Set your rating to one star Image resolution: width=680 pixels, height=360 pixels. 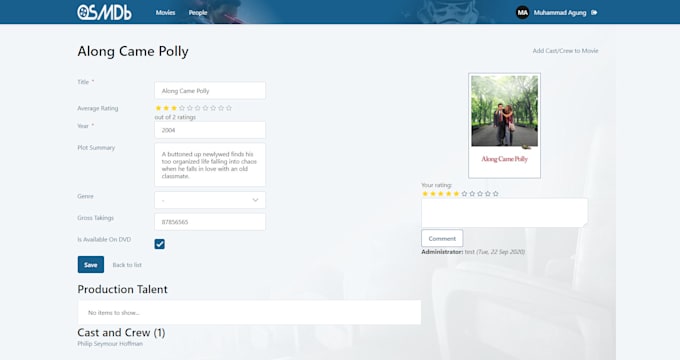pyautogui.click(x=425, y=193)
